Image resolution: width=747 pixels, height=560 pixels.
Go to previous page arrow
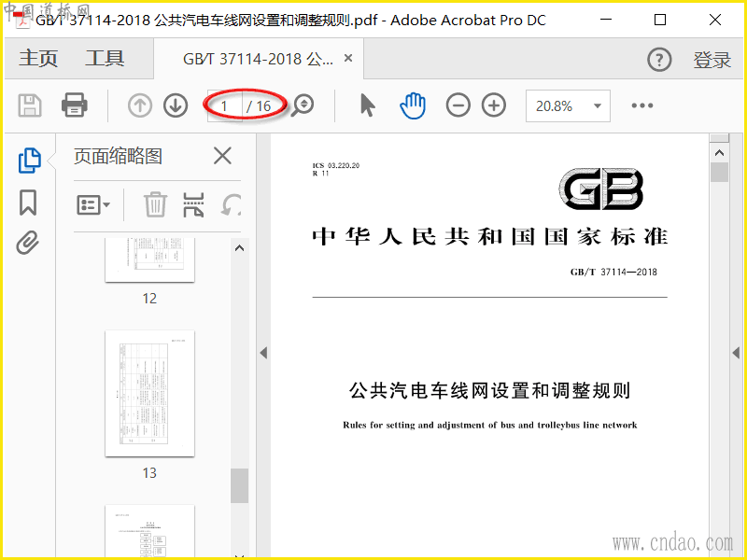[x=140, y=105]
